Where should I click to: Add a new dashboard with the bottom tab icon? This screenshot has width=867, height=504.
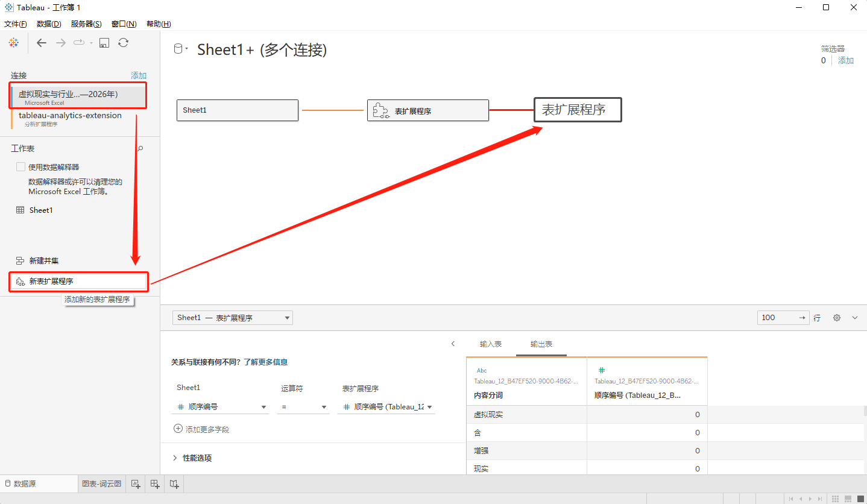click(155, 484)
